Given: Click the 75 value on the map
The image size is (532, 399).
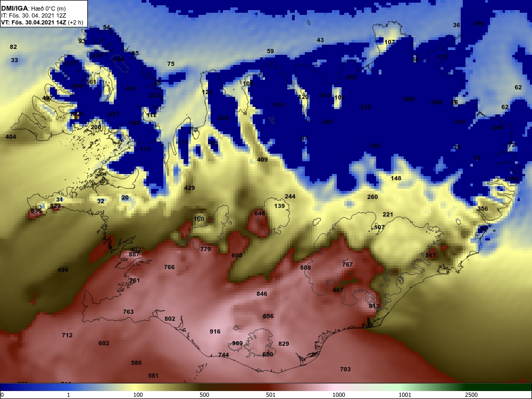Looking at the screenshot, I should coord(171,64).
